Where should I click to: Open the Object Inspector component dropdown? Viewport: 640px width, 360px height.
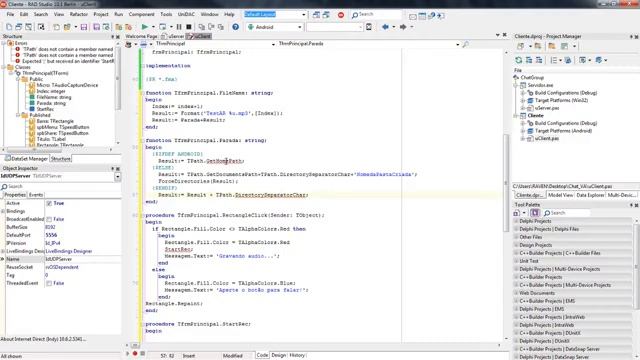(118, 176)
